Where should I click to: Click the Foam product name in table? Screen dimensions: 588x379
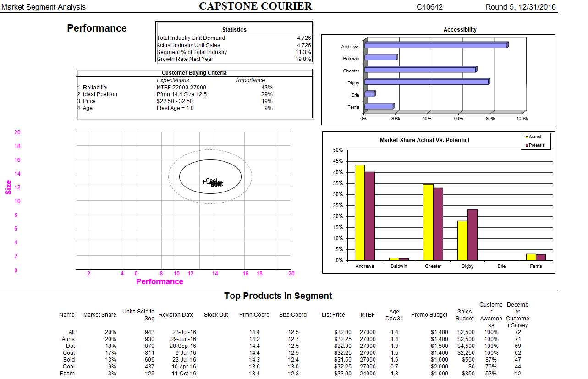click(x=67, y=374)
